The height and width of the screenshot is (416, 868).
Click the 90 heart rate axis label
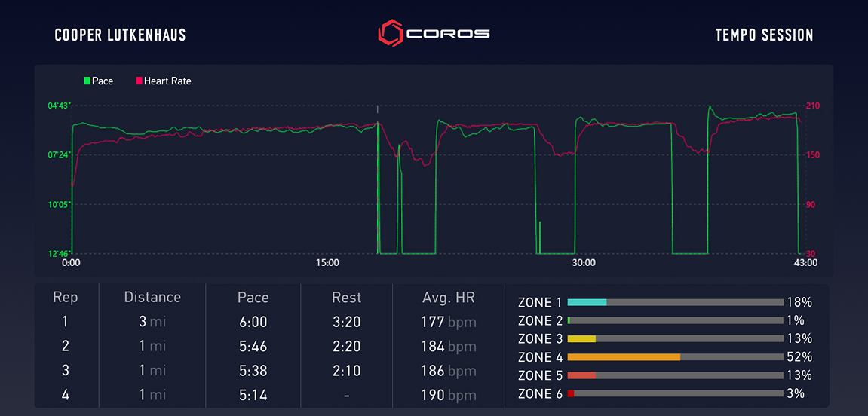point(811,205)
